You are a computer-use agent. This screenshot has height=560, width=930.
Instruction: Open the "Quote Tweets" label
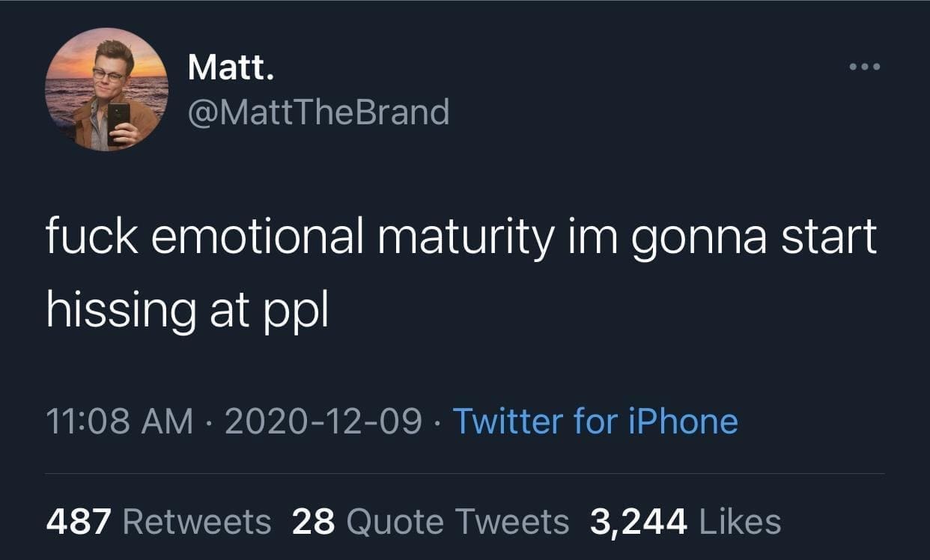(458, 521)
